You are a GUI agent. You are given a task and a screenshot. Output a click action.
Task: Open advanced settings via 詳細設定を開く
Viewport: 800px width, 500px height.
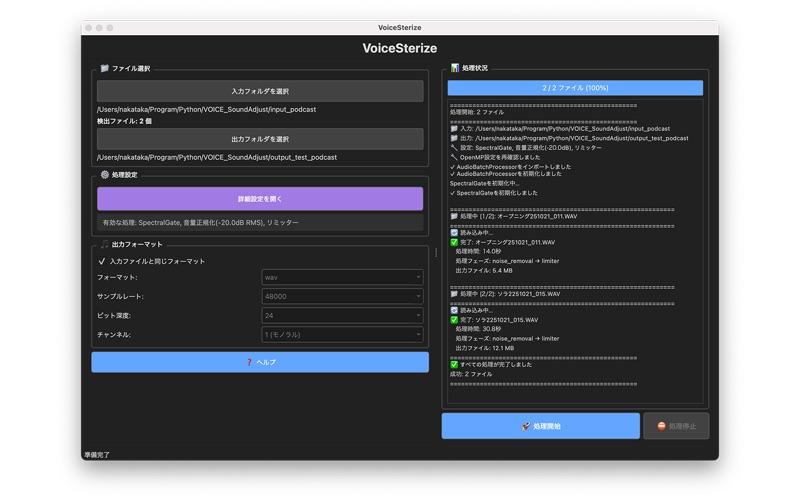point(260,199)
